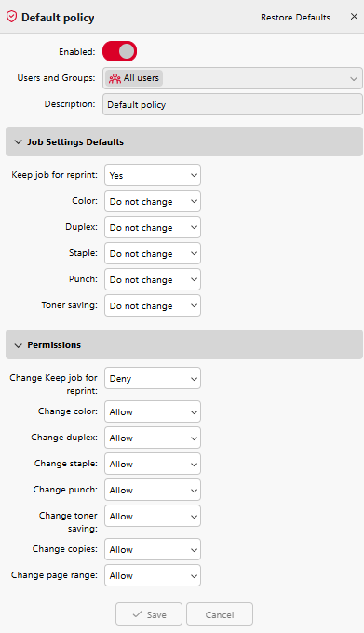Open the Users and Groups dropdown
Viewport: 364px width, 633px height.
tap(233, 78)
